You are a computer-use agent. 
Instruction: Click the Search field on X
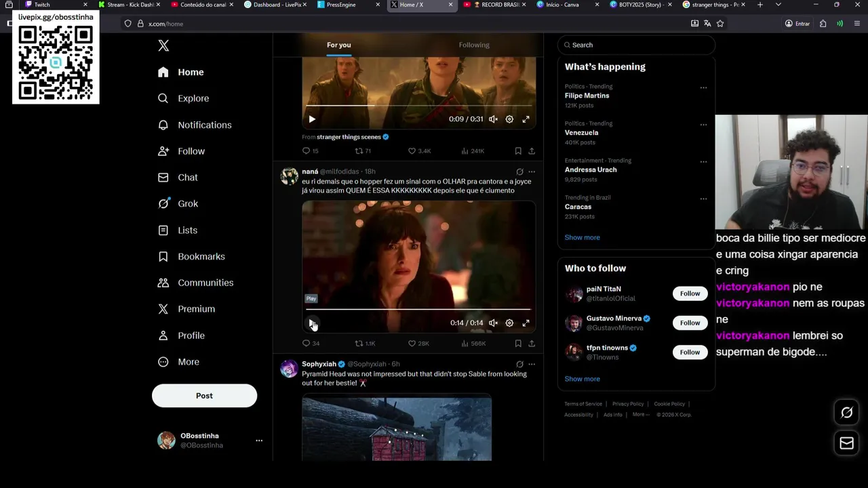click(636, 45)
